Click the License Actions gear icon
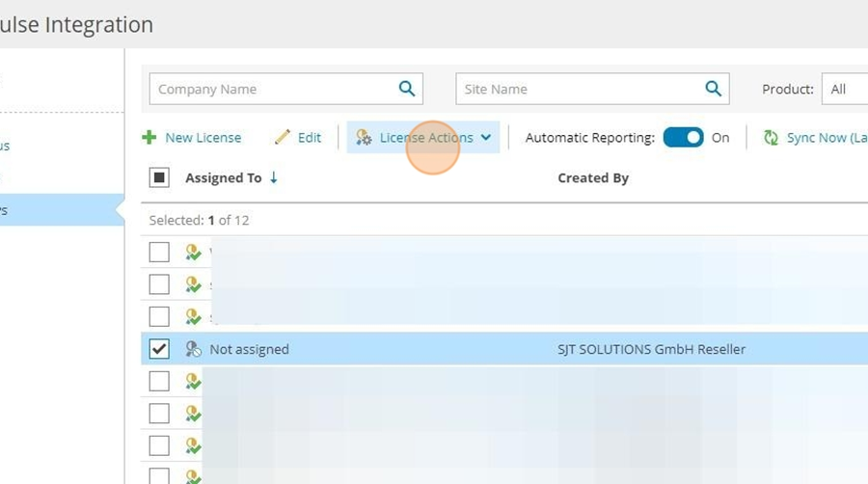Viewport: 868px width, 484px height. pyautogui.click(x=364, y=137)
